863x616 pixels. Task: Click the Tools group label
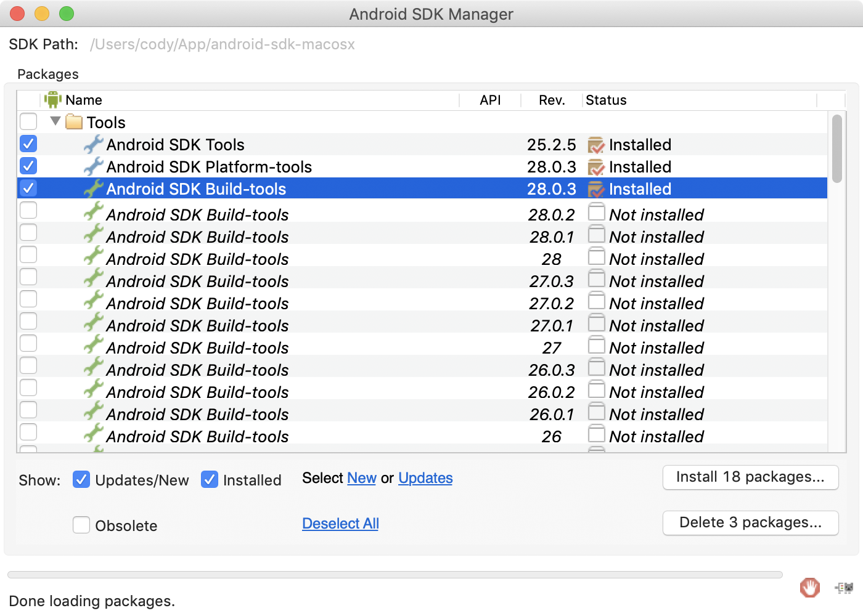coord(106,123)
